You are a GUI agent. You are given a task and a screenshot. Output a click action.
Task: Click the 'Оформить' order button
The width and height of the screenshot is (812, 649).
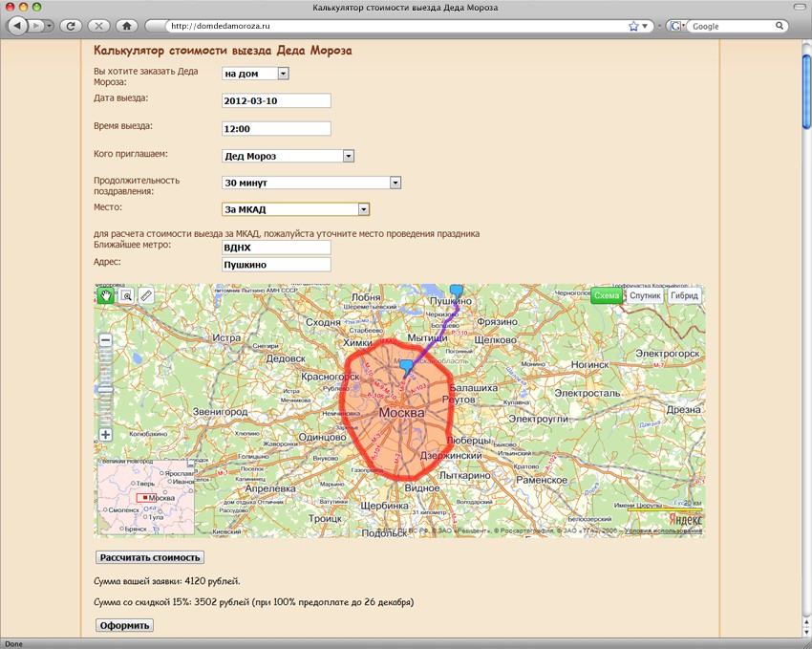pyautogui.click(x=125, y=625)
